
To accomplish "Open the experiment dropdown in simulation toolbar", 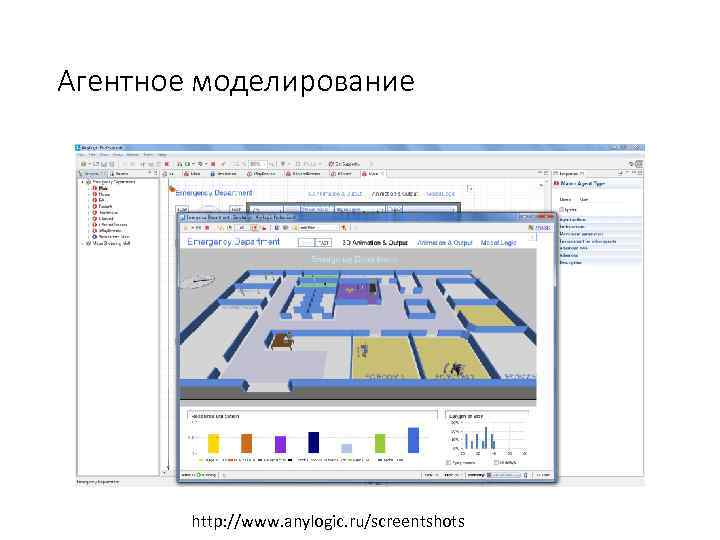I will coord(317,228).
